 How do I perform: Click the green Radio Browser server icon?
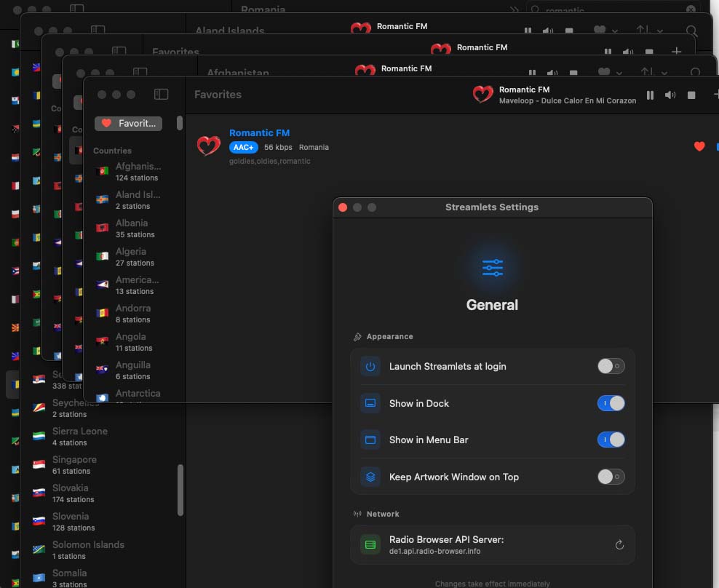click(x=370, y=545)
